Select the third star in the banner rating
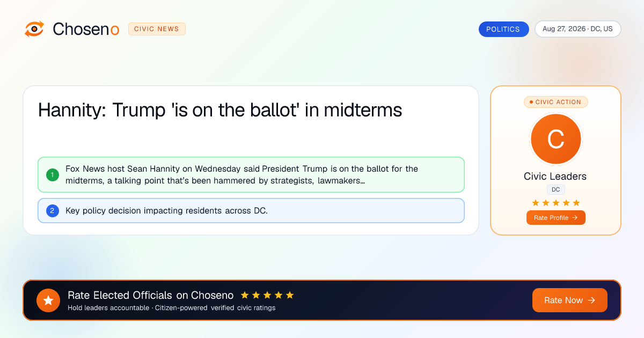This screenshot has height=338, width=644. tap(267, 295)
